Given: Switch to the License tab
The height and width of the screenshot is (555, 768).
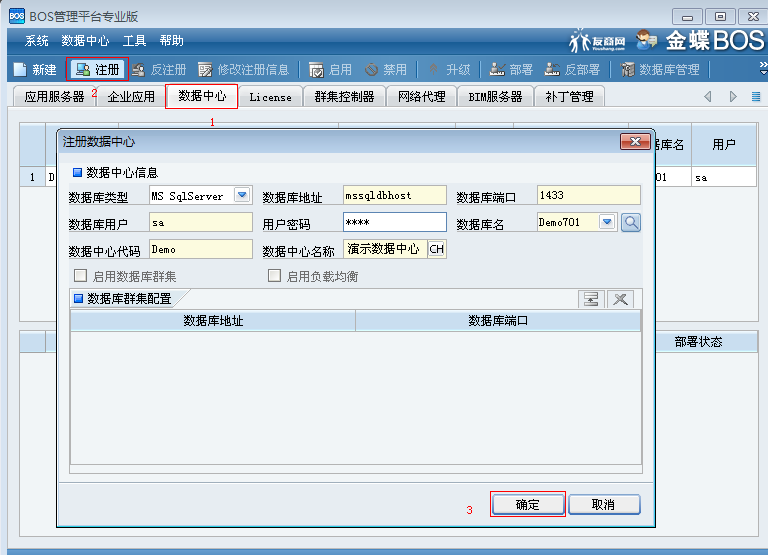Looking at the screenshot, I should click(x=270, y=97).
